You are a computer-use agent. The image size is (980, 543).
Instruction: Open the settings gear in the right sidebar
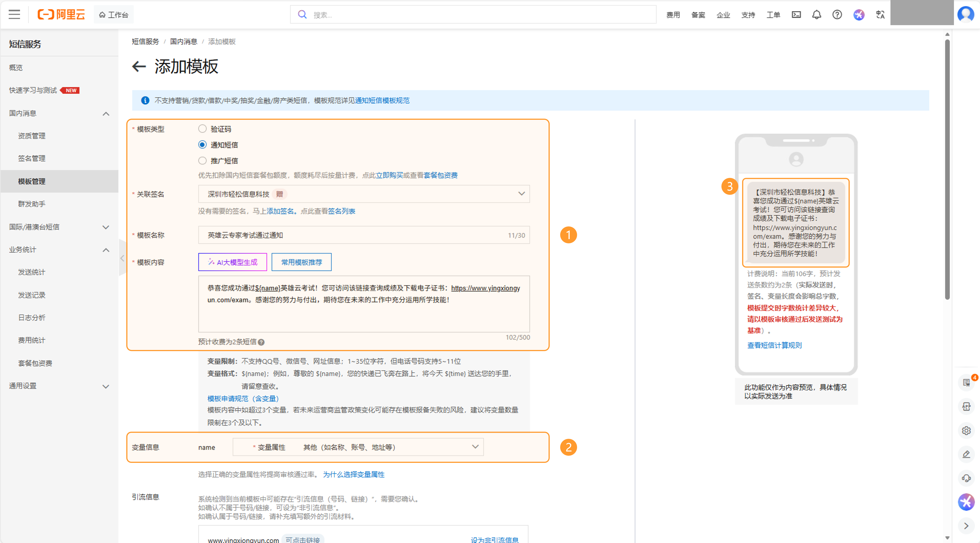(967, 430)
